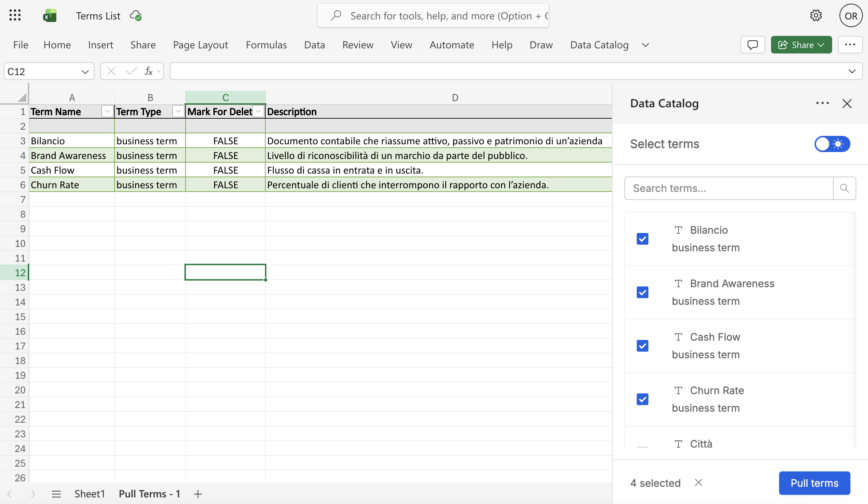868x504 pixels.
Task: Clear the 4 selected terms
Action: [x=698, y=483]
